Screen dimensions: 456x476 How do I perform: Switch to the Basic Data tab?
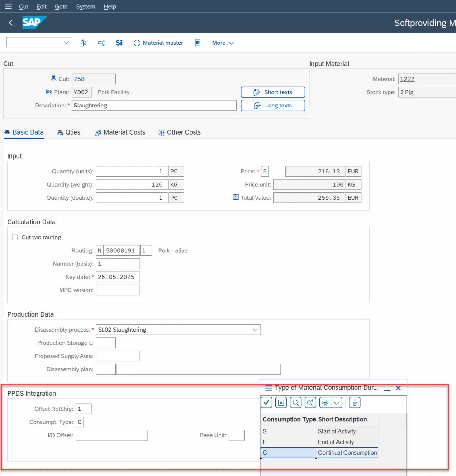click(24, 132)
